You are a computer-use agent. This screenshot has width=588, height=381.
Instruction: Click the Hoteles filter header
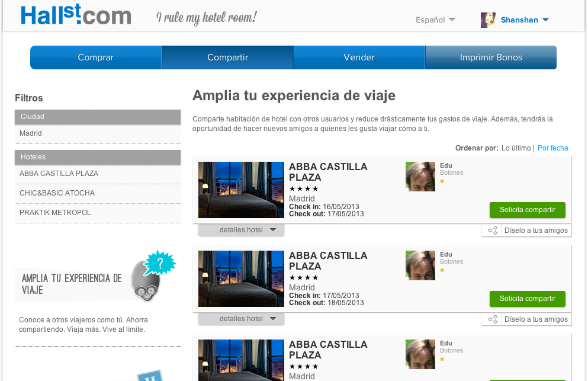pyautogui.click(x=98, y=157)
